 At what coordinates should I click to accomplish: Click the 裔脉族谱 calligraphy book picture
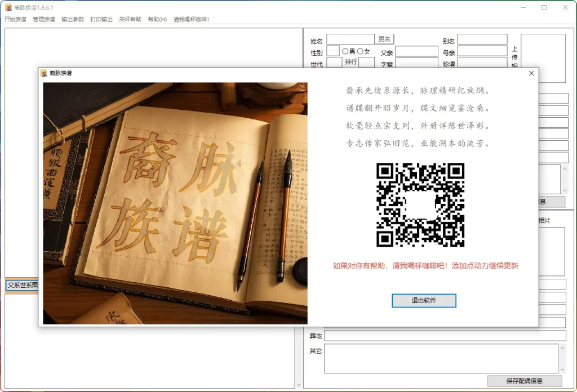tap(175, 203)
